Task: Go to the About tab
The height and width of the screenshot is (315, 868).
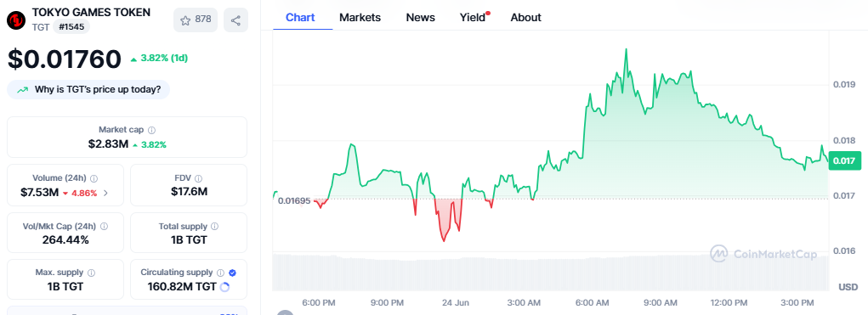Action: (x=526, y=18)
